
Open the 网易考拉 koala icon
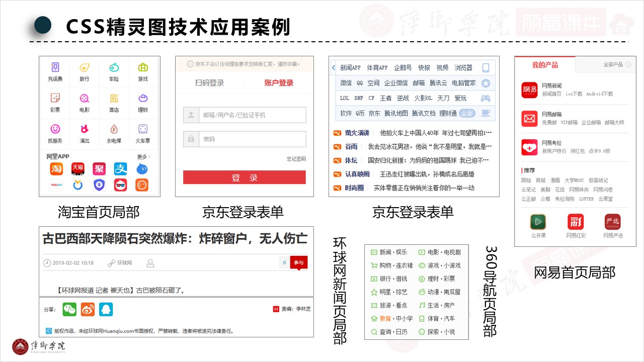[x=529, y=147]
